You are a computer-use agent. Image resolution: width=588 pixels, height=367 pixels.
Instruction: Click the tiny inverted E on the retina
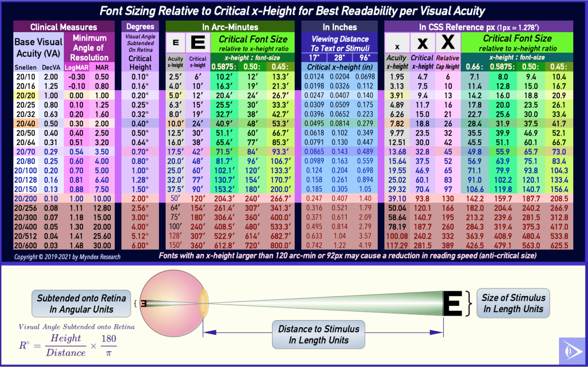tap(144, 303)
